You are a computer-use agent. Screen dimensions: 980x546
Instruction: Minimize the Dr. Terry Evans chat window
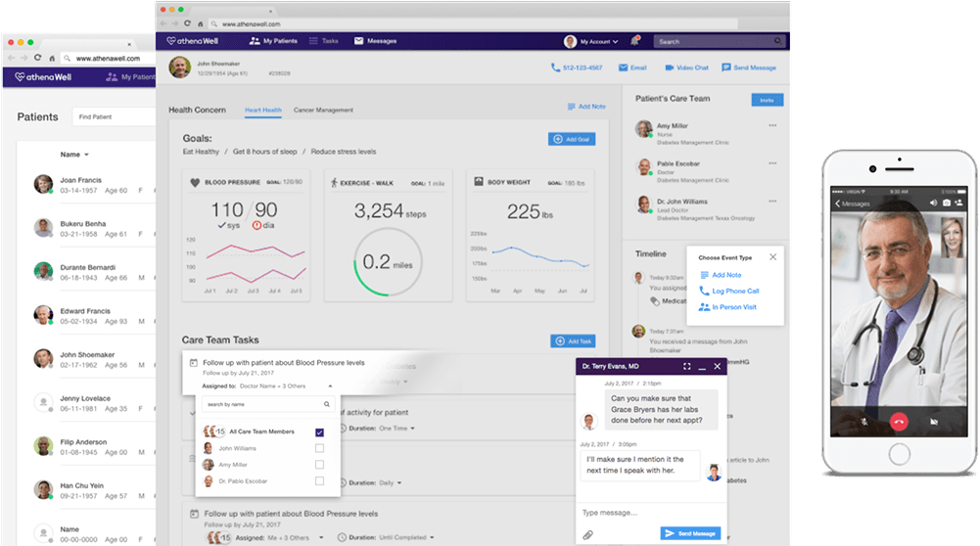coord(702,367)
